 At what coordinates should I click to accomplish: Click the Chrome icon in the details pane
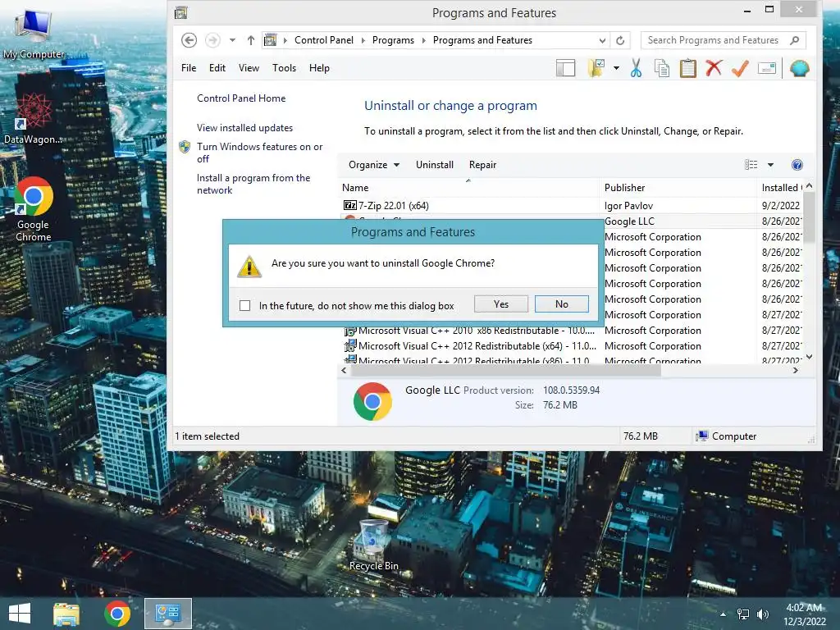pos(373,401)
